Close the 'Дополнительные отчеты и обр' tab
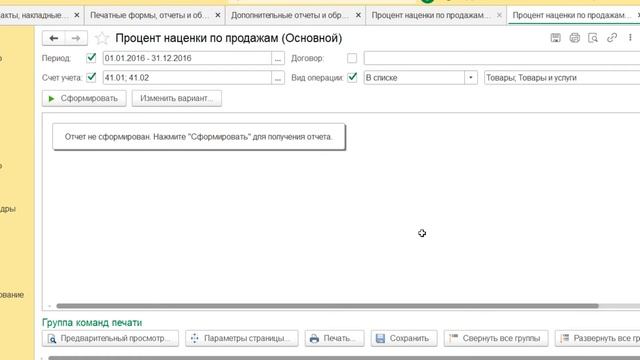The image size is (640, 360). click(358, 15)
